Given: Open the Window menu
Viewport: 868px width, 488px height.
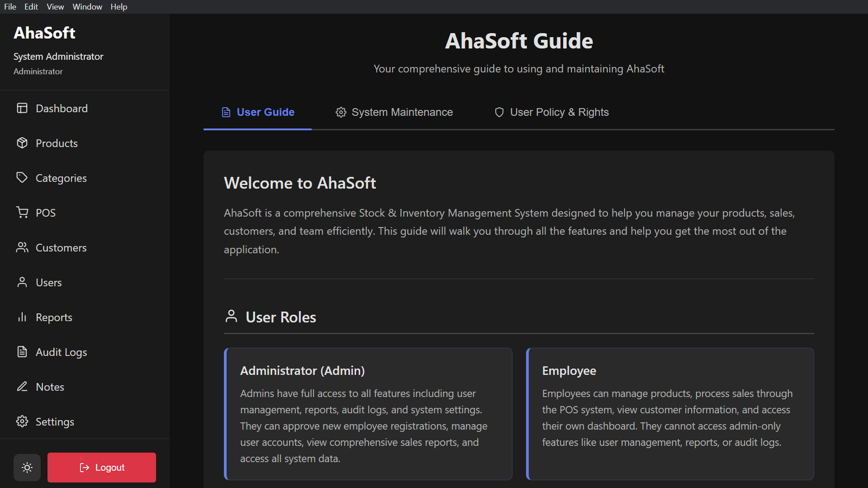Looking at the screenshot, I should [87, 7].
